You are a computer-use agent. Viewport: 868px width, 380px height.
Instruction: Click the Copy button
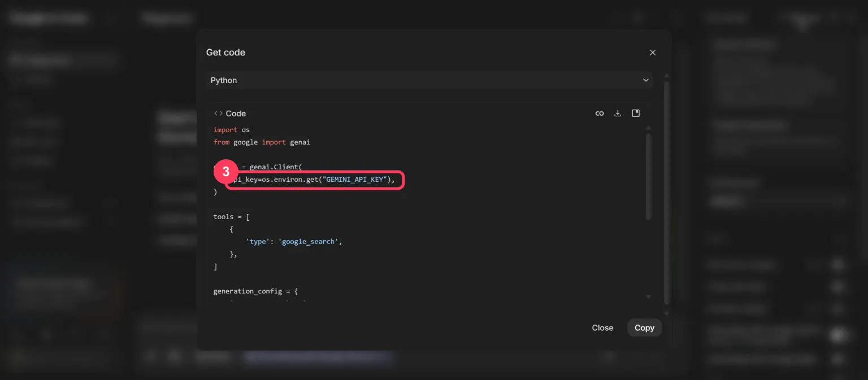(644, 327)
